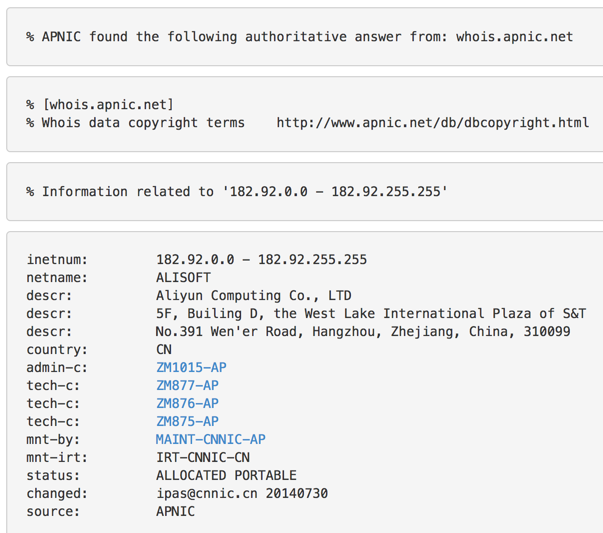Click the '[whois.apnic.net]' header line
This screenshot has width=603, height=533.
click(100, 105)
